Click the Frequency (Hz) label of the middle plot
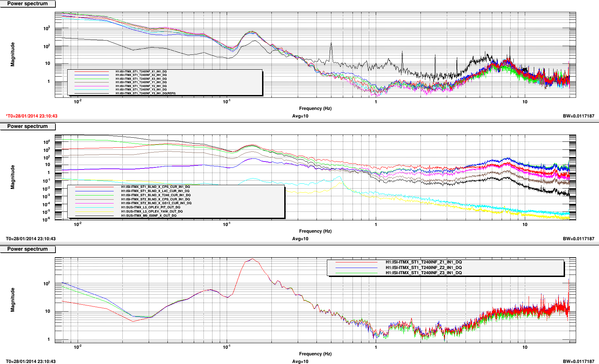The height and width of the screenshot is (364, 599). [x=315, y=231]
